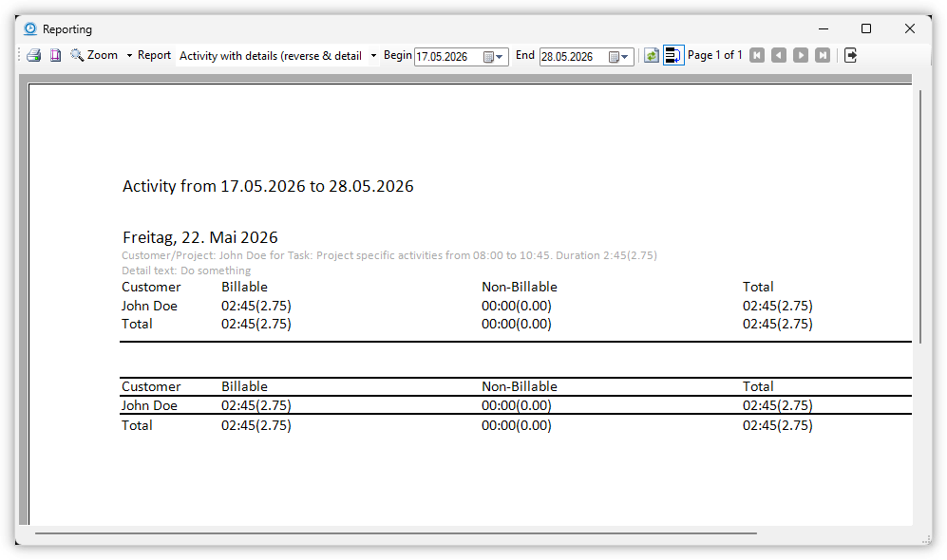Click inside the Begin date field
This screenshot has width=947, height=560.
tap(447, 57)
